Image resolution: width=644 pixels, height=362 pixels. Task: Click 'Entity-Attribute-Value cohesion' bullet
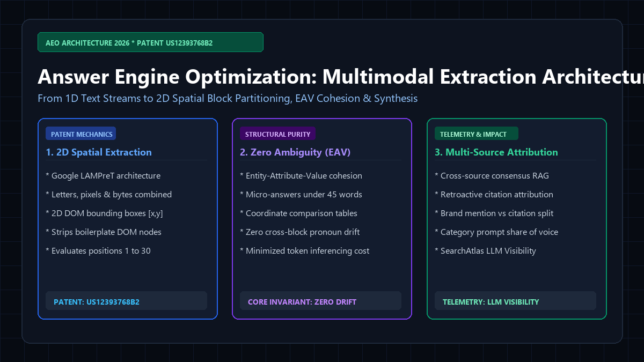(x=301, y=176)
